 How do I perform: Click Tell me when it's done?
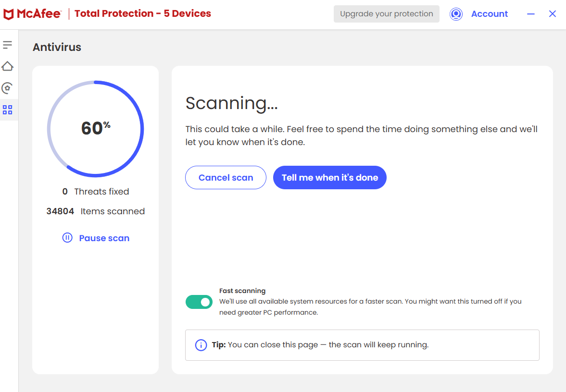tap(330, 178)
